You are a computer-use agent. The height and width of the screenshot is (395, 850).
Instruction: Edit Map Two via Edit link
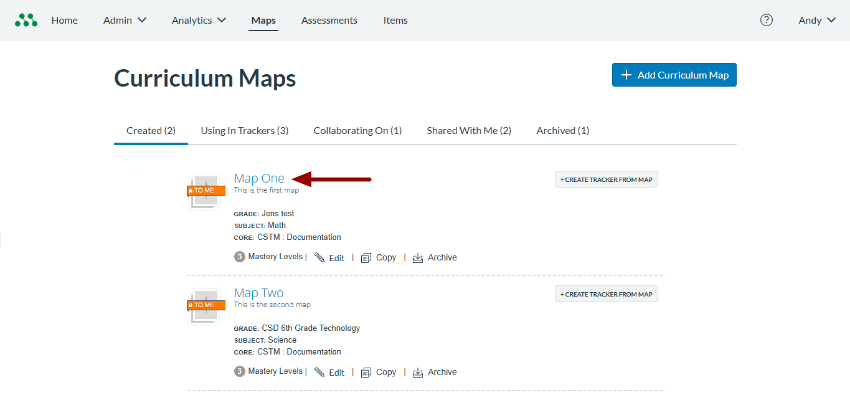[x=337, y=372]
